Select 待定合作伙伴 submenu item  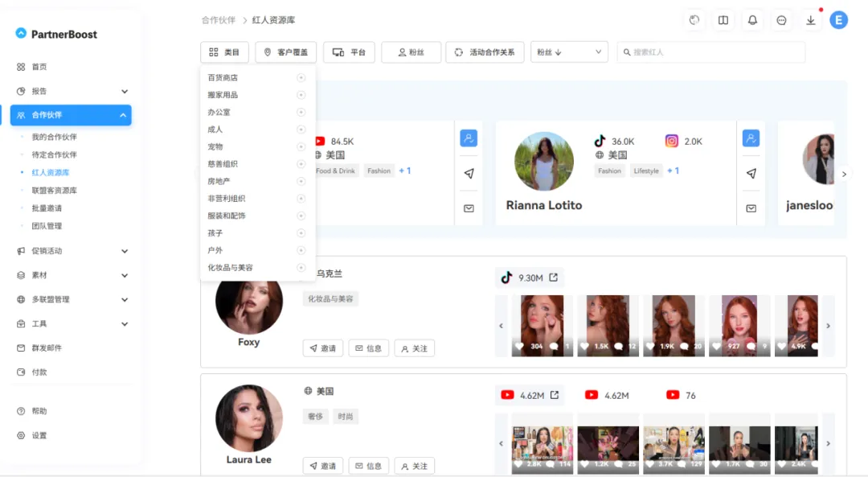pos(55,154)
